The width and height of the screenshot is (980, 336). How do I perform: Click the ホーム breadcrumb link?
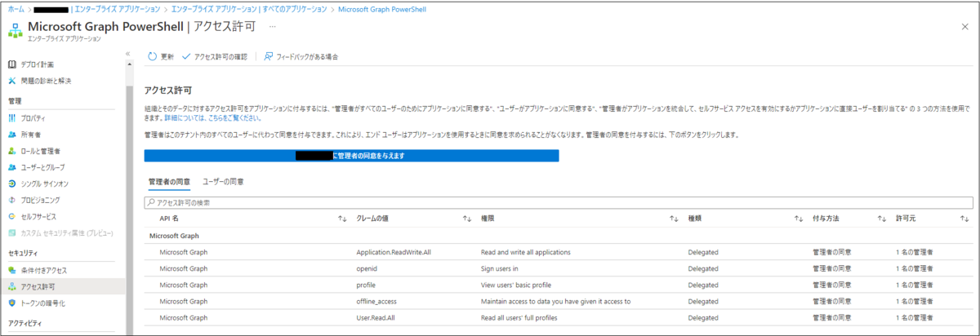(16, 7)
